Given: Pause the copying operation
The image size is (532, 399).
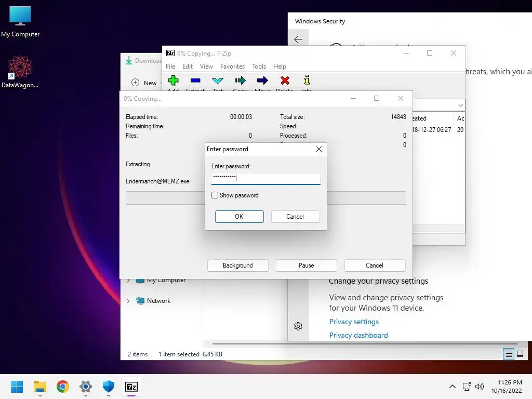Looking at the screenshot, I should click(x=307, y=265).
